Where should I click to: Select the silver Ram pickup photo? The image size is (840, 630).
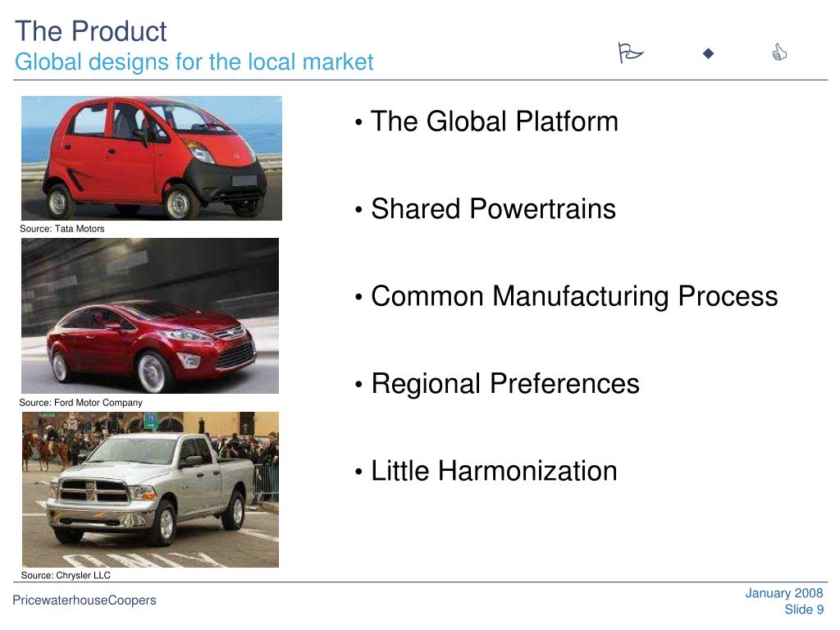151,490
